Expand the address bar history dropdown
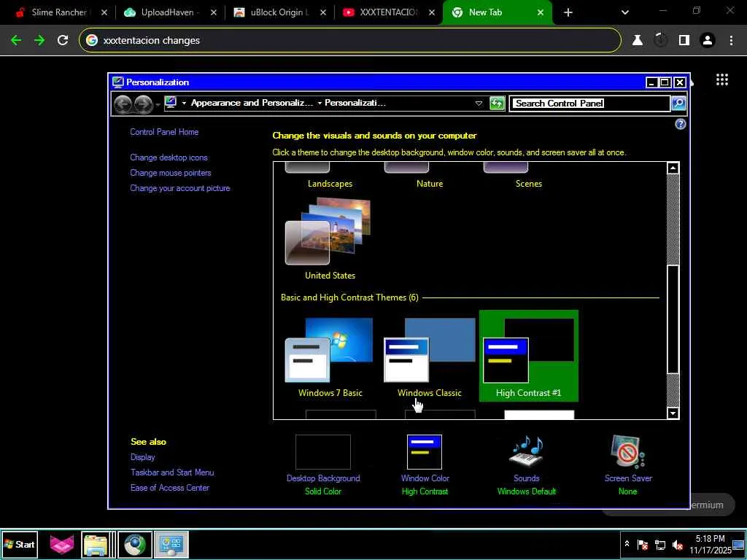Viewport: 747px width, 560px height. click(479, 104)
